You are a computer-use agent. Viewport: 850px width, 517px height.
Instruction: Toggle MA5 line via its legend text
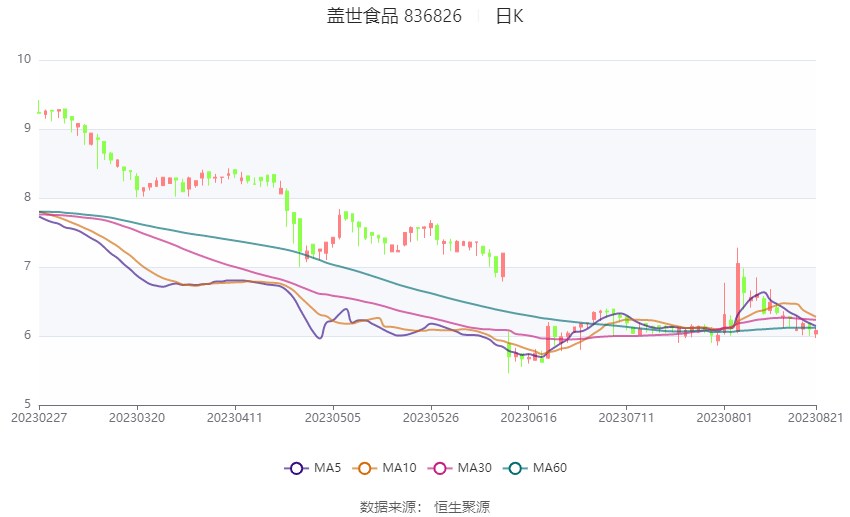327,468
